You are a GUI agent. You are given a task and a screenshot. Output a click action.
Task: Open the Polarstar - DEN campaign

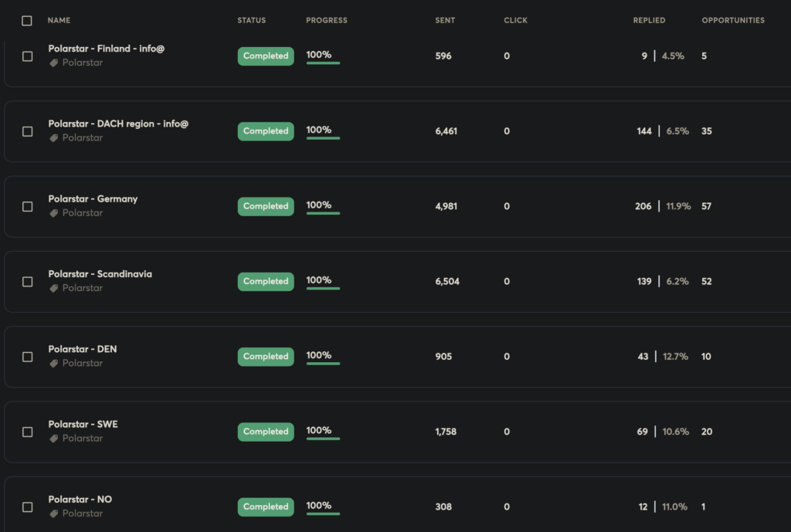pyautogui.click(x=83, y=349)
